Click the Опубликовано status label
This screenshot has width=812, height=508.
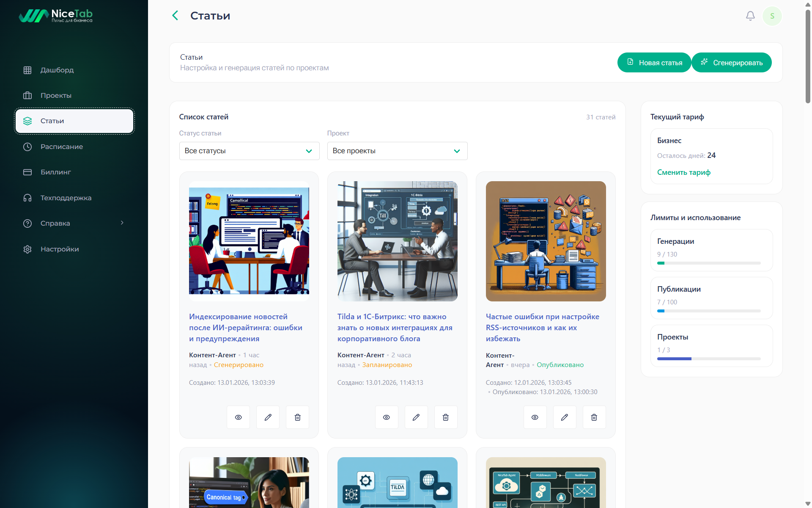coord(560,365)
